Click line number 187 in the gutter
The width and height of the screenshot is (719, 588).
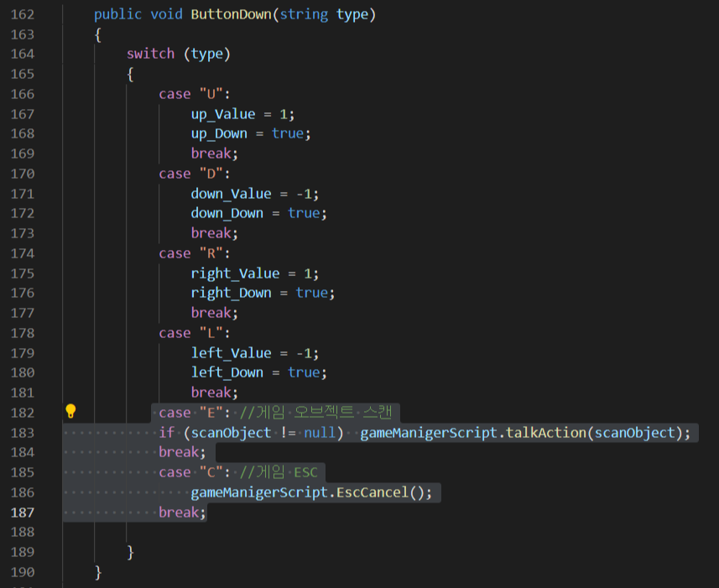click(23, 513)
